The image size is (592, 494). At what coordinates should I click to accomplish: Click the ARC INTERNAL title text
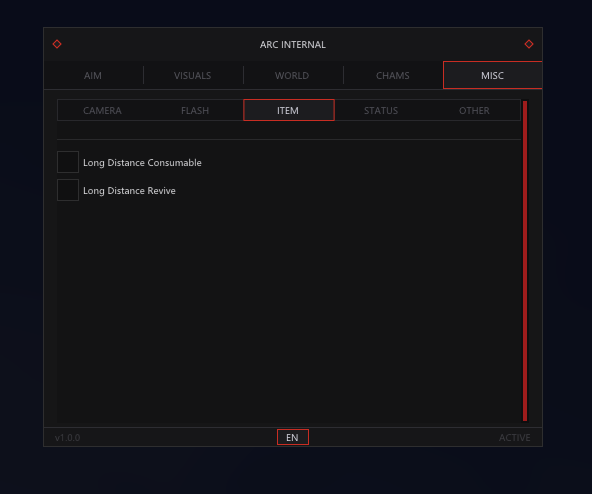click(293, 45)
